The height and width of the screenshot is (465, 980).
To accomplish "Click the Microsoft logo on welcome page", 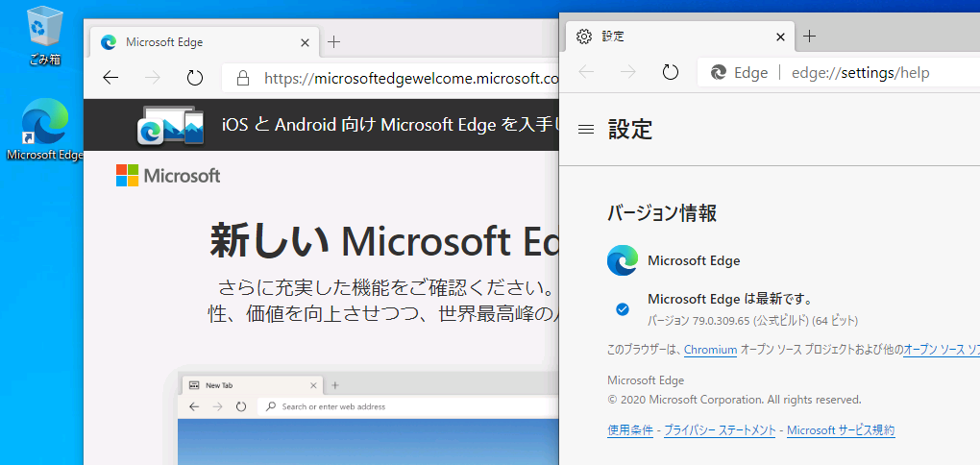I will pyautogui.click(x=168, y=176).
